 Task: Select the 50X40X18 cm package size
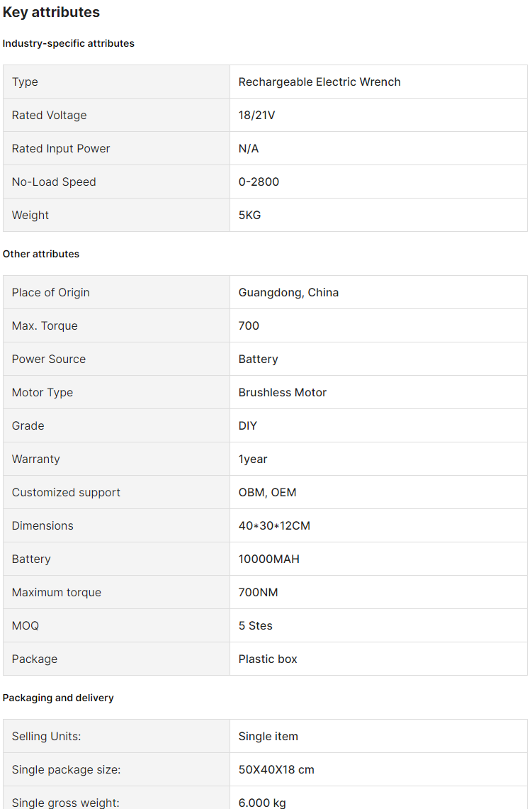tap(276, 769)
